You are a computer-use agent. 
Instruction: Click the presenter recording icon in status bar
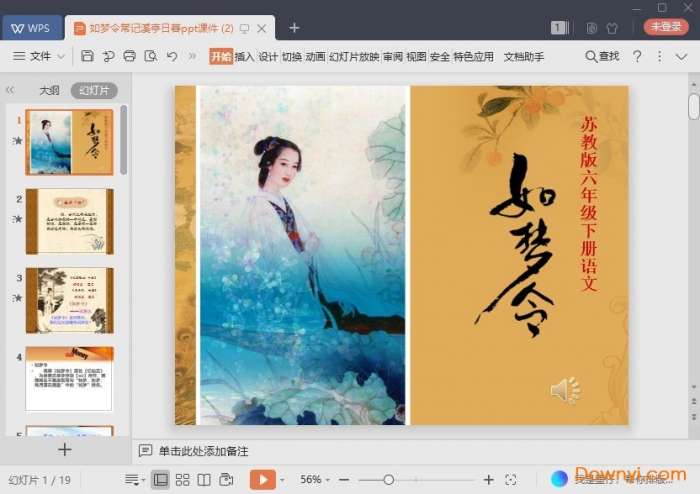(226, 480)
